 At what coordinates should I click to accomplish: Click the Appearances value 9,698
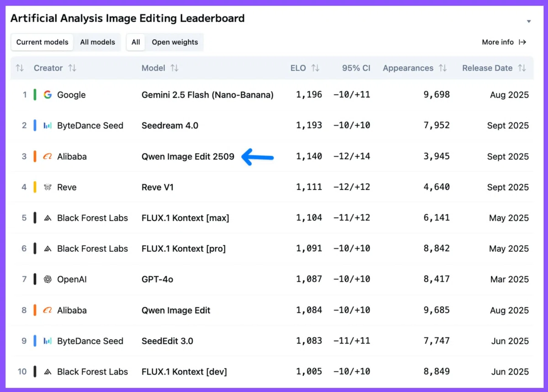[437, 95]
